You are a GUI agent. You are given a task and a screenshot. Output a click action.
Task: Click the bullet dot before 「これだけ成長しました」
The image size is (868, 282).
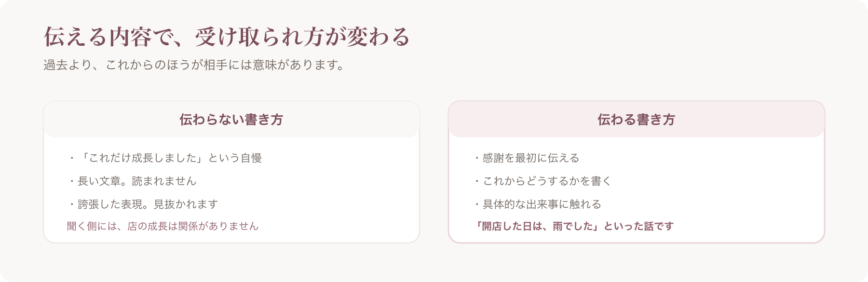(x=72, y=158)
